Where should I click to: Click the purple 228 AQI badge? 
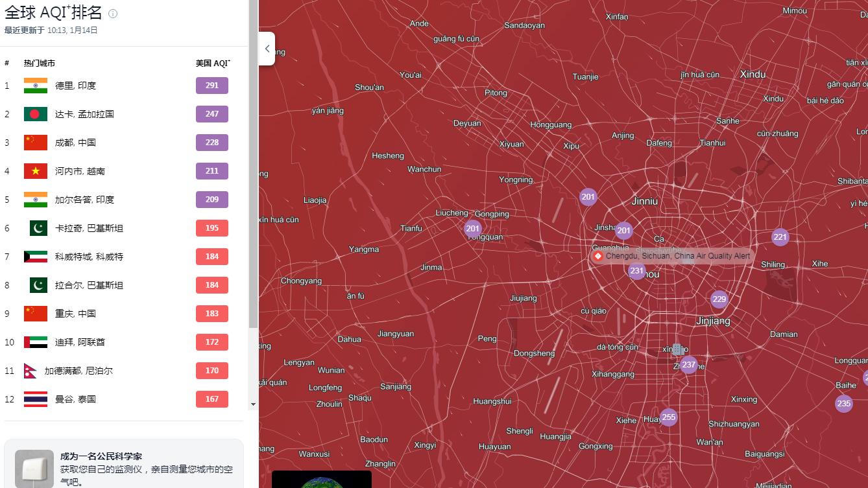pyautogui.click(x=212, y=143)
